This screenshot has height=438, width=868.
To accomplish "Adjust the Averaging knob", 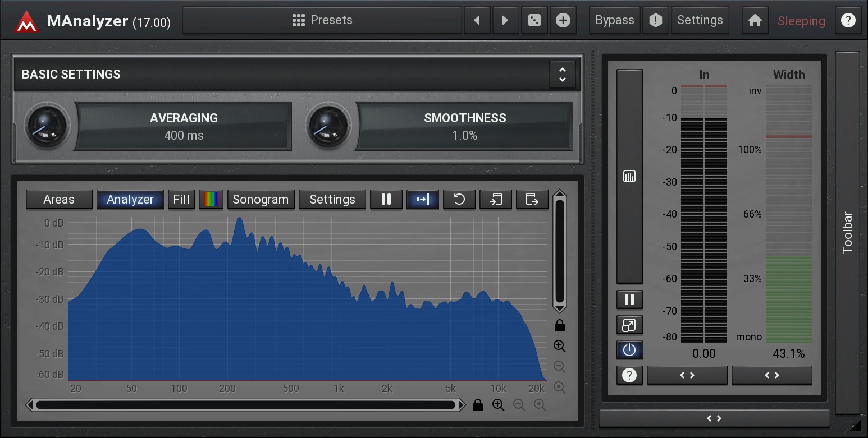I will [x=47, y=126].
